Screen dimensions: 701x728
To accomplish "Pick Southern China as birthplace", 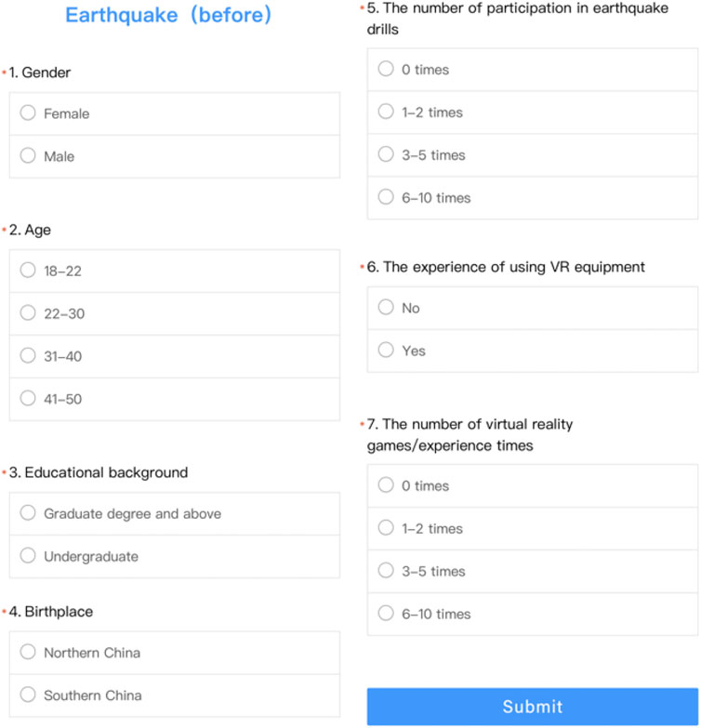I will [x=28, y=695].
